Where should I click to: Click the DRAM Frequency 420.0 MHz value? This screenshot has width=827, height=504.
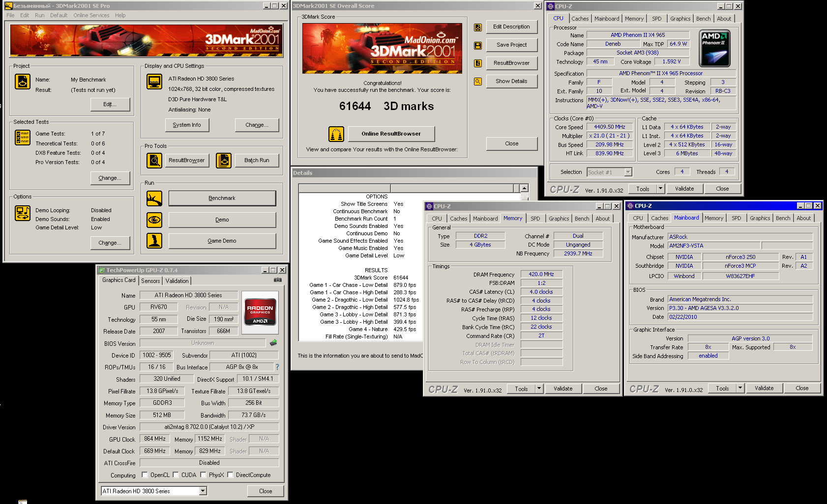click(541, 275)
